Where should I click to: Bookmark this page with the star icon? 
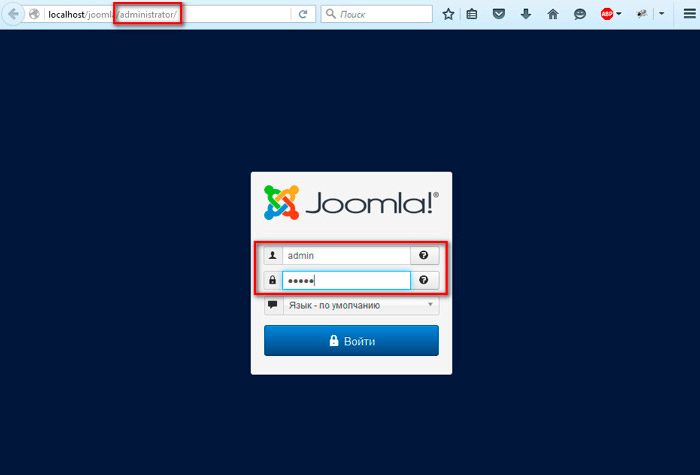point(448,14)
